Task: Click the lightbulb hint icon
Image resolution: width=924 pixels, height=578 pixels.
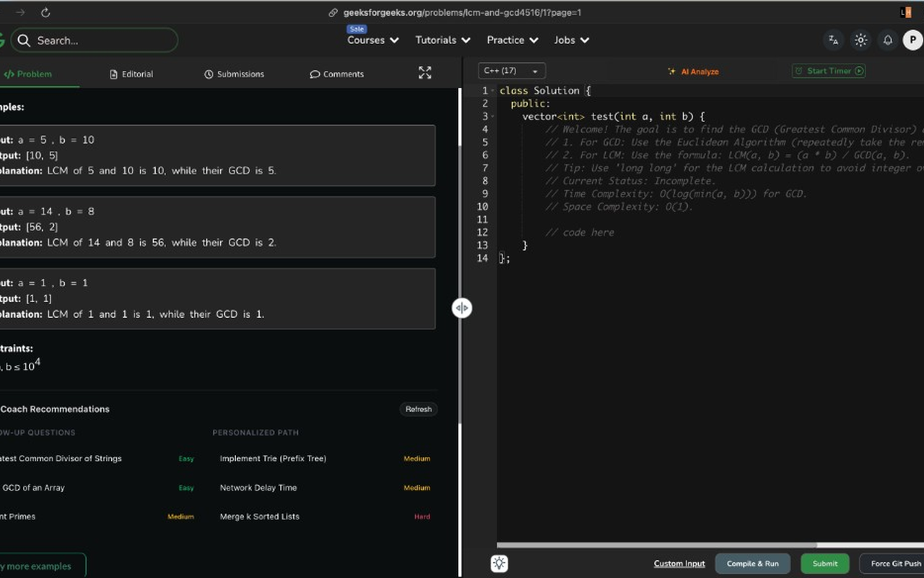Action: pyautogui.click(x=499, y=564)
